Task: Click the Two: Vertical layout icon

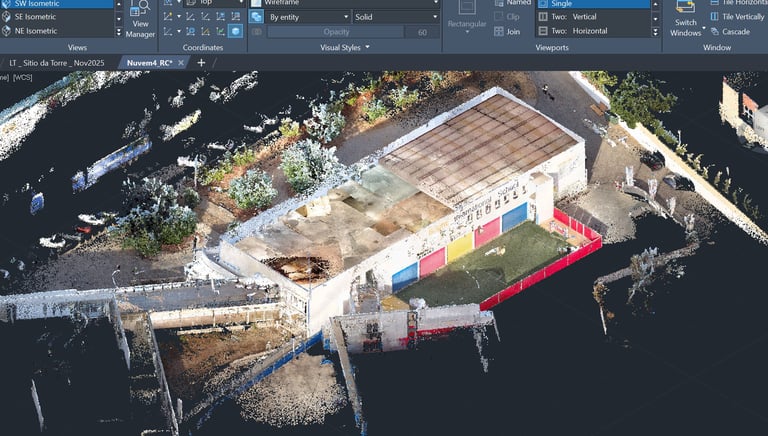Action: [543, 17]
